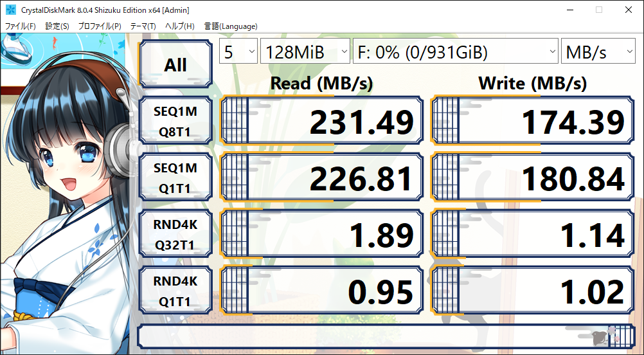Click the CrystalDiskMark app icon in title bar

coord(11,10)
